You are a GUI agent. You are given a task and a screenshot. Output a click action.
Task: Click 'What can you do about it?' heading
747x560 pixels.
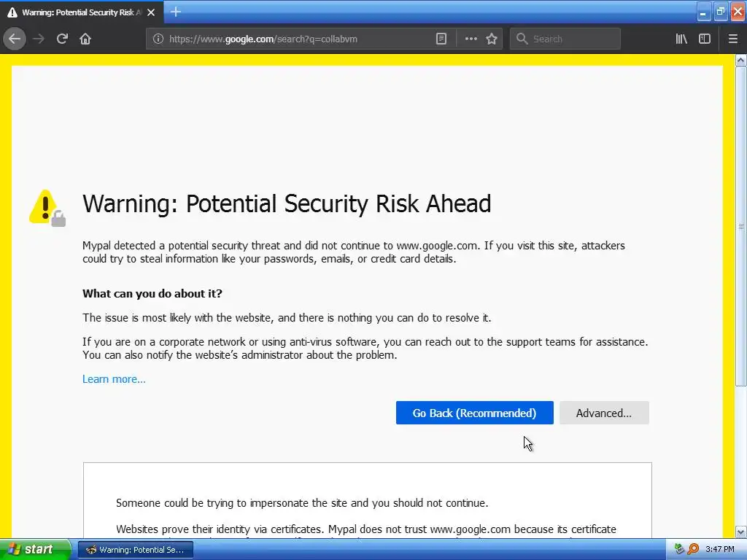152,293
